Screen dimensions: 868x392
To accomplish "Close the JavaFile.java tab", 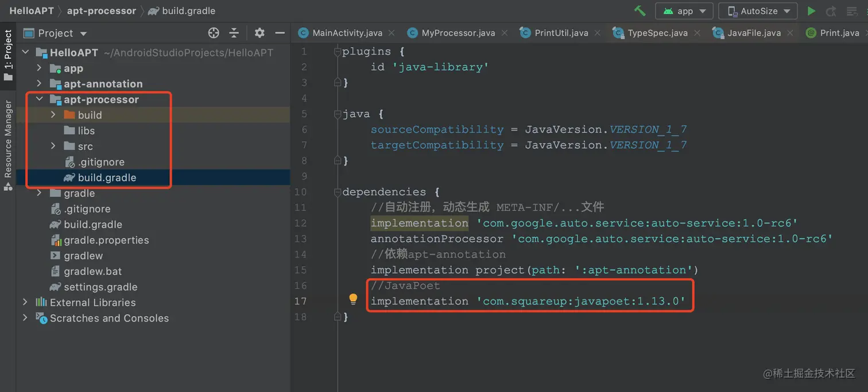I will tap(790, 33).
